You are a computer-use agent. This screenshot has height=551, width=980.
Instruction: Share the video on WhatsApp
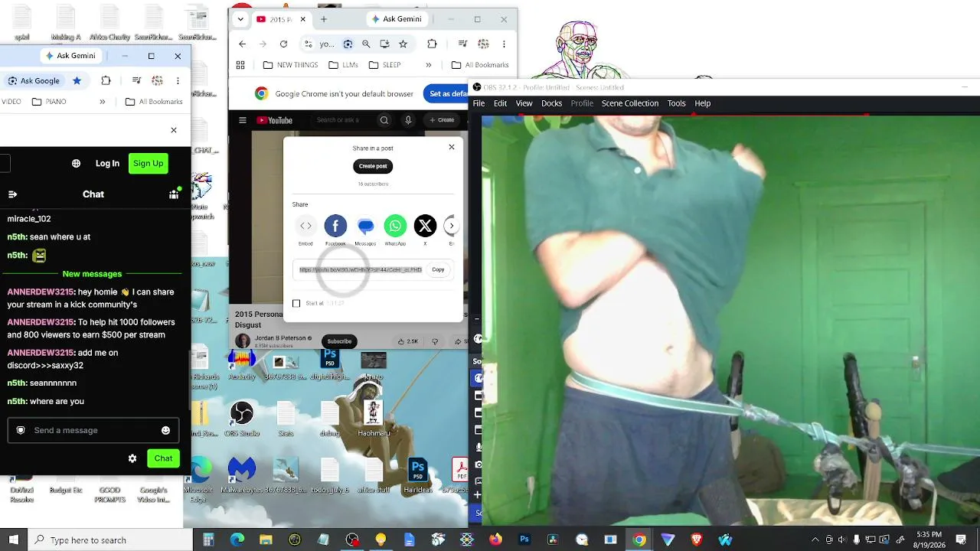point(395,226)
